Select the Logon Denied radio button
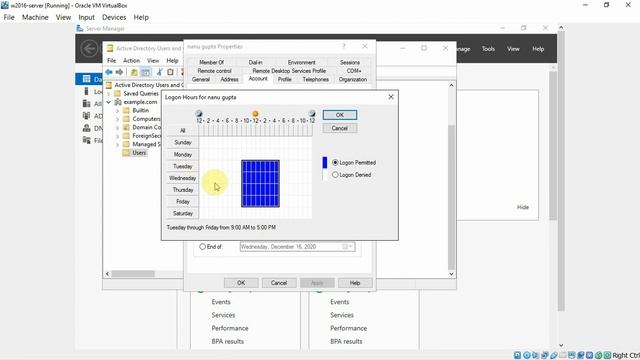 (x=335, y=175)
